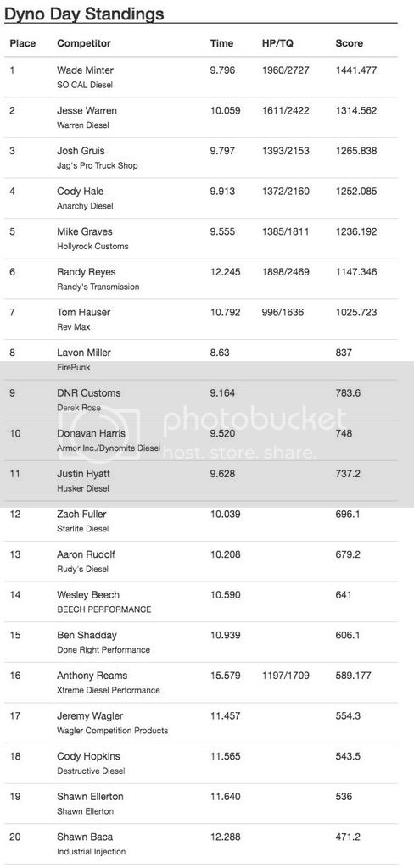
Task: Click the Competitor column header
Action: (x=84, y=43)
